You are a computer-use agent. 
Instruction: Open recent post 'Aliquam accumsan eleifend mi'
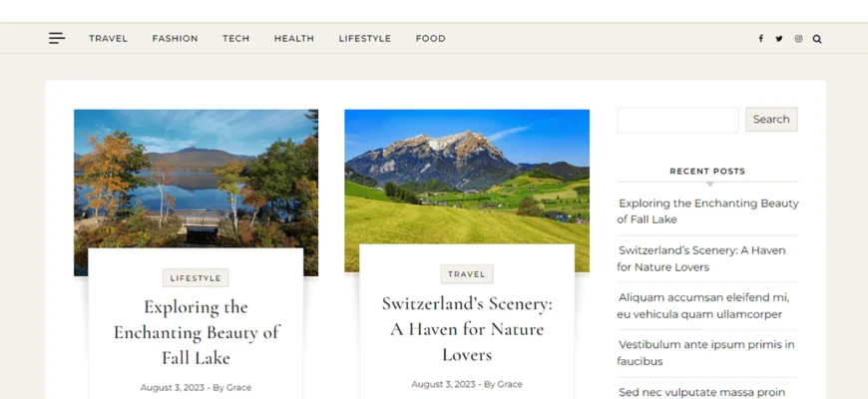click(x=703, y=306)
